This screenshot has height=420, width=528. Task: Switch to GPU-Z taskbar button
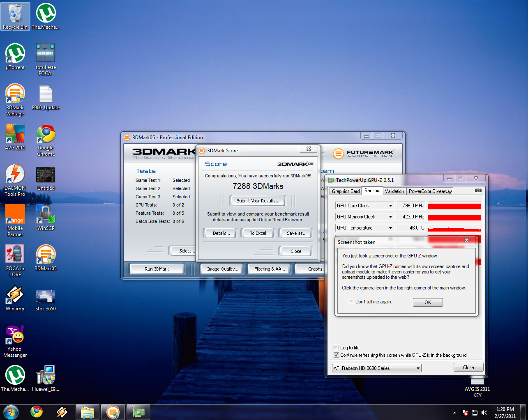pyautogui.click(x=138, y=412)
